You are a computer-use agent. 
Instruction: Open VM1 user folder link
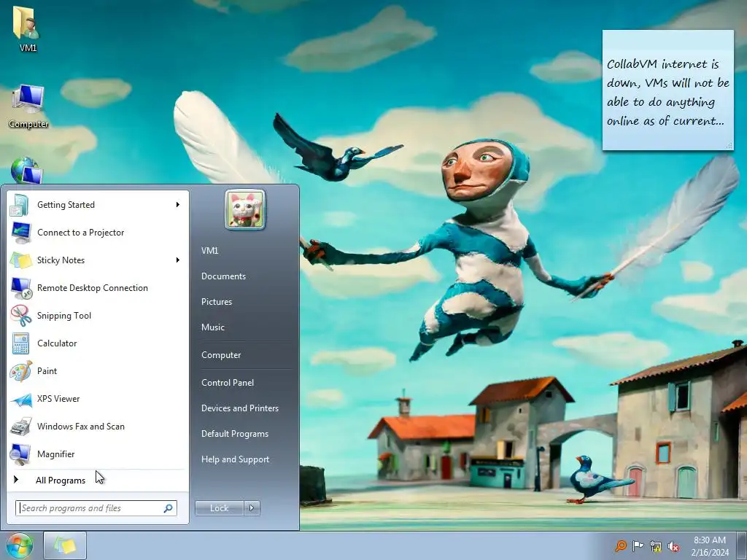tap(209, 251)
